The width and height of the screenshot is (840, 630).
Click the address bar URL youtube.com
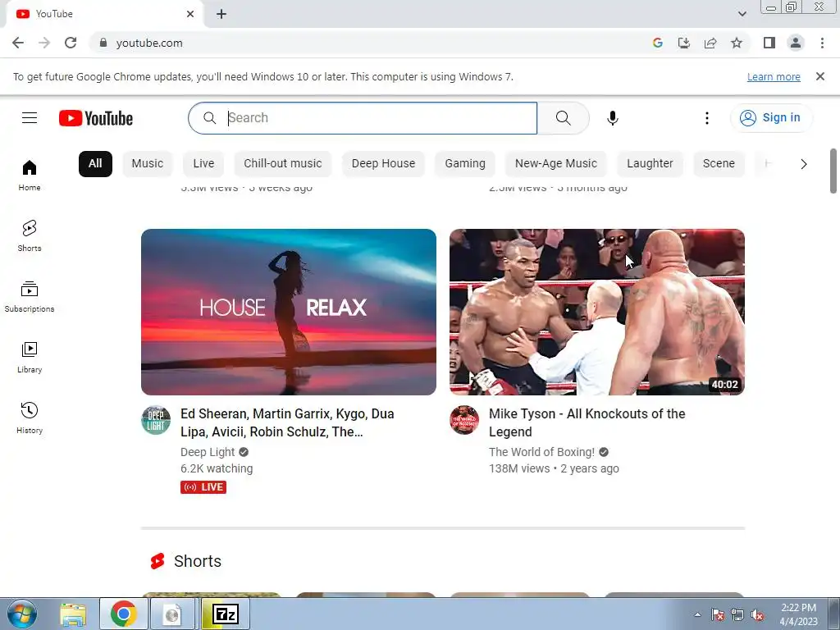coord(149,43)
